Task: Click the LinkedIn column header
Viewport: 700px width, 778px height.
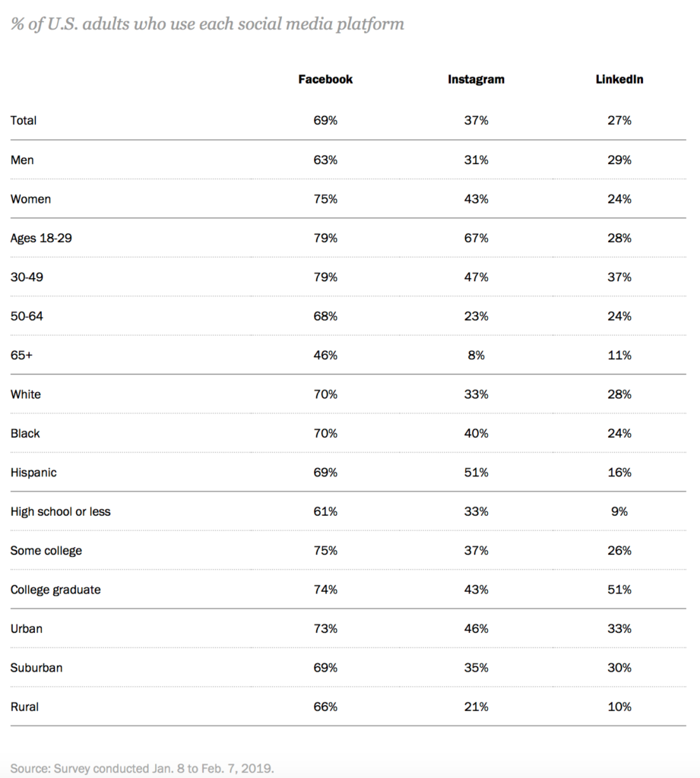Action: click(619, 79)
